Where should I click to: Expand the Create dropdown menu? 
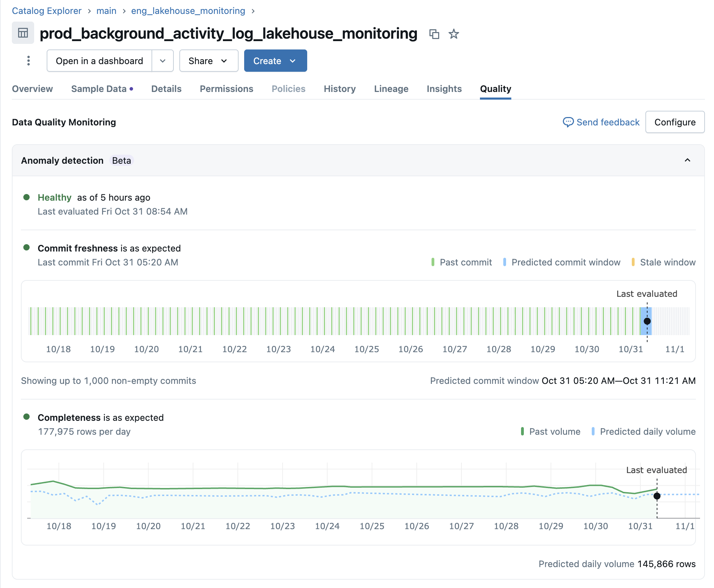point(275,61)
